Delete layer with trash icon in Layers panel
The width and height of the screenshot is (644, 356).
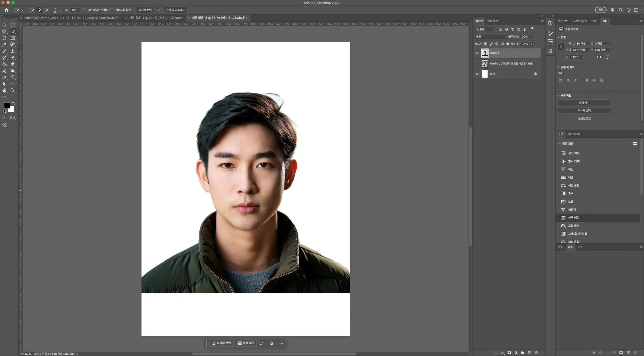tap(536, 353)
